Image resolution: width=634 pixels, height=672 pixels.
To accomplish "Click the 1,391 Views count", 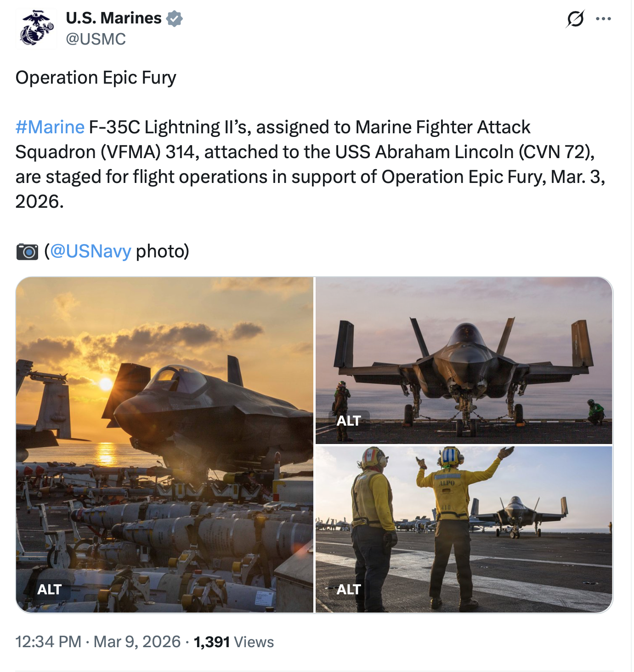I will tap(233, 642).
